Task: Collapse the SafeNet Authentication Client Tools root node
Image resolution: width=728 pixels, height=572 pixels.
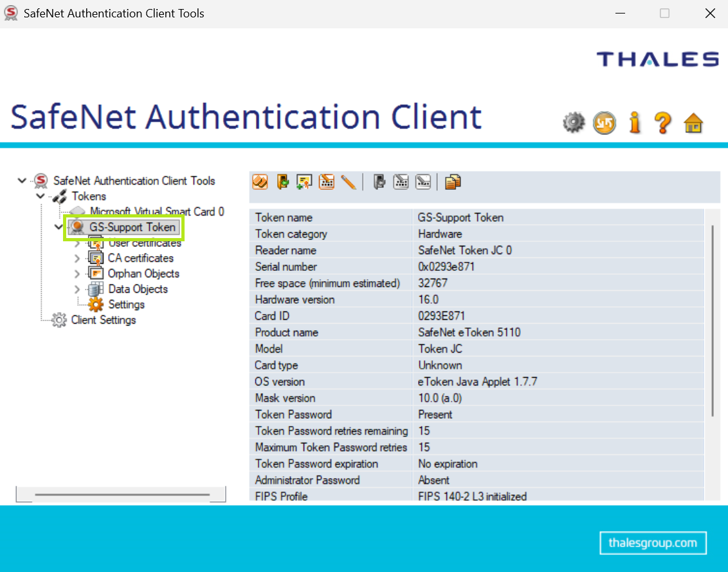Action: click(x=22, y=180)
